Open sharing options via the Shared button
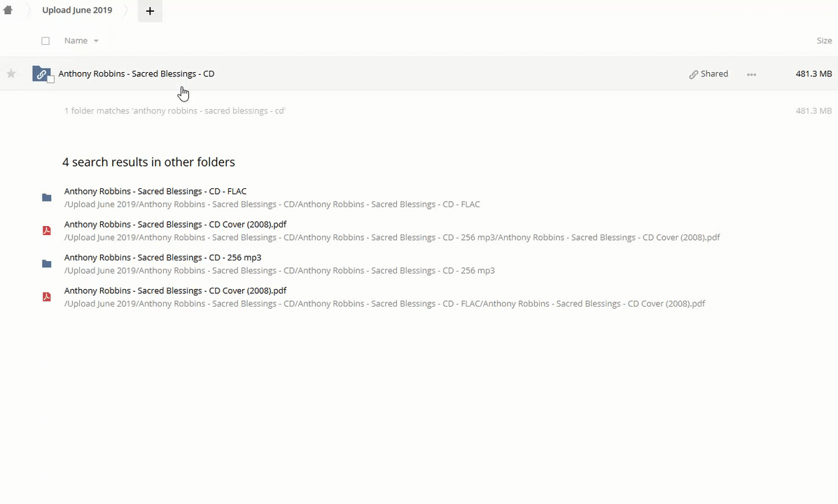Viewport: 838px width, 504px height. [708, 73]
